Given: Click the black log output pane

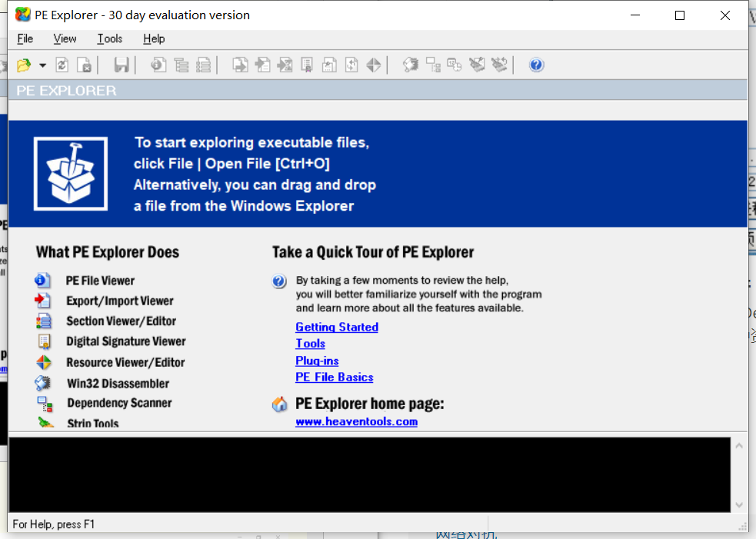Looking at the screenshot, I should pyautogui.click(x=370, y=475).
